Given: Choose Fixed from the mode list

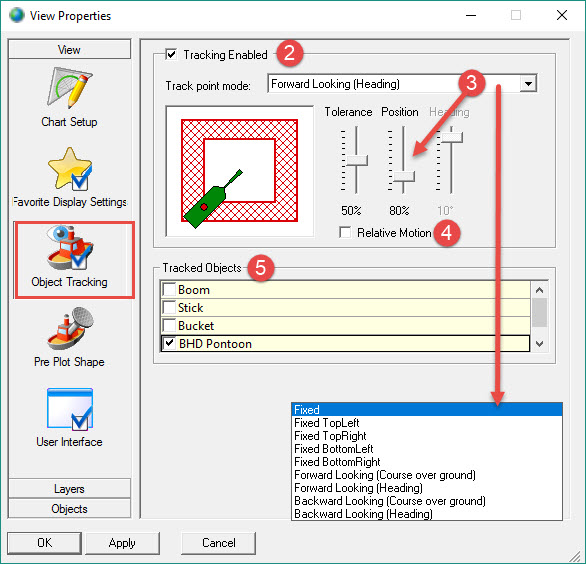Looking at the screenshot, I should click(x=427, y=410).
